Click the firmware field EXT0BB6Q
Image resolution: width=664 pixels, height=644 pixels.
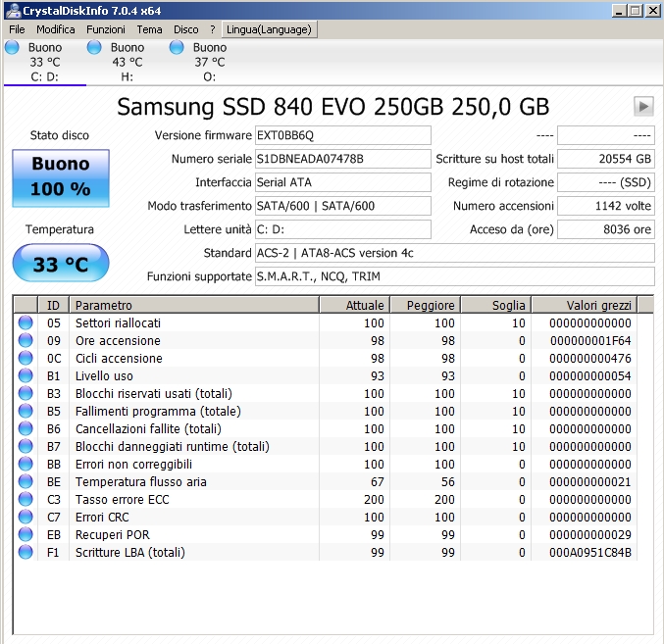(343, 135)
